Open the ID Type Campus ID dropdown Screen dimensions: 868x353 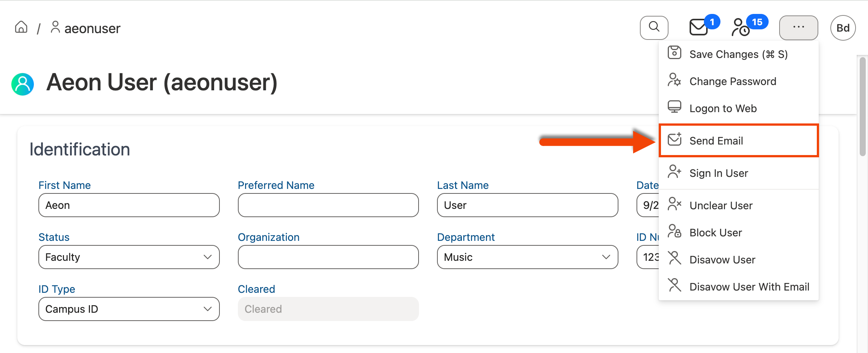click(129, 309)
